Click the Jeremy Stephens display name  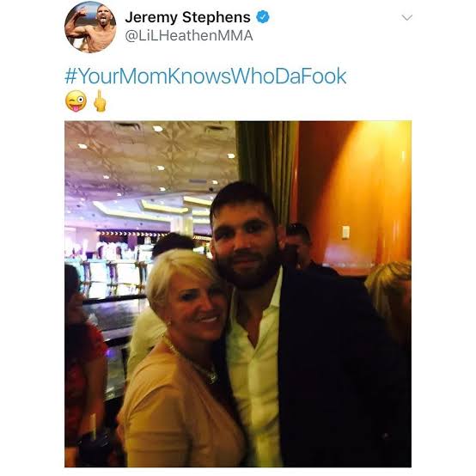[x=187, y=17]
